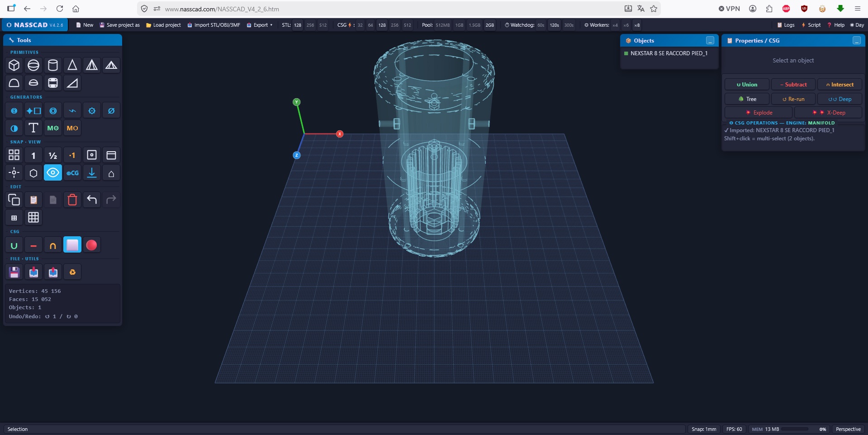Add a cube primitive
868x435 pixels.
[x=14, y=65]
